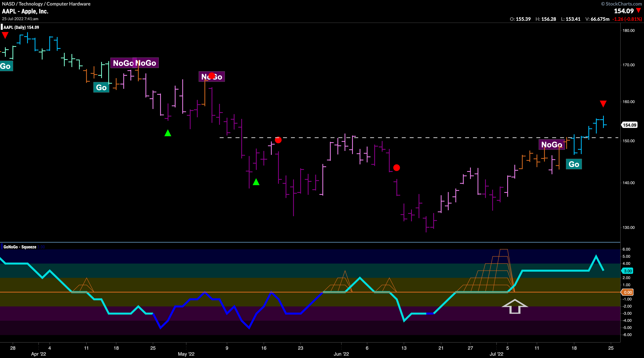This screenshot has height=358, width=644.
Task: Select the green triangle marker below the late-April low
Action: (x=168, y=133)
